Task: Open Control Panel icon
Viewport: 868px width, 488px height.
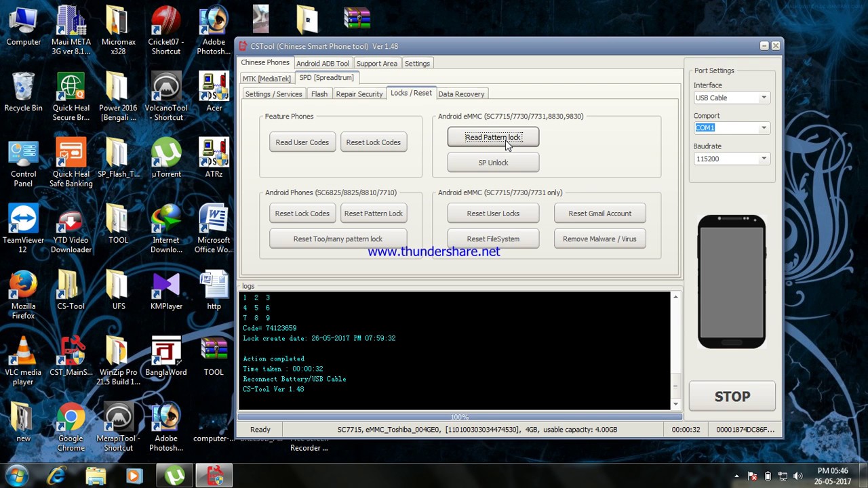Action: 23,163
